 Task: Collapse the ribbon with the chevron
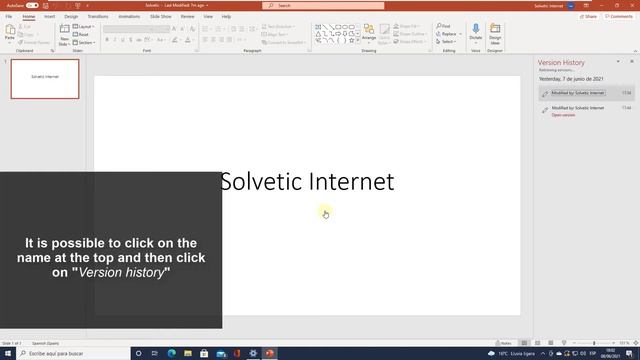point(635,51)
